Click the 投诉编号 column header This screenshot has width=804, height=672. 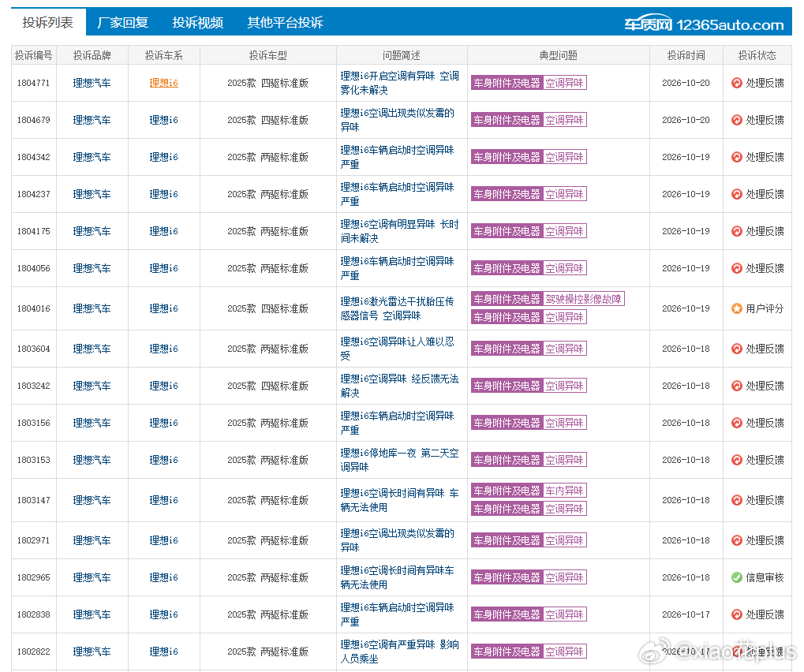(34, 55)
